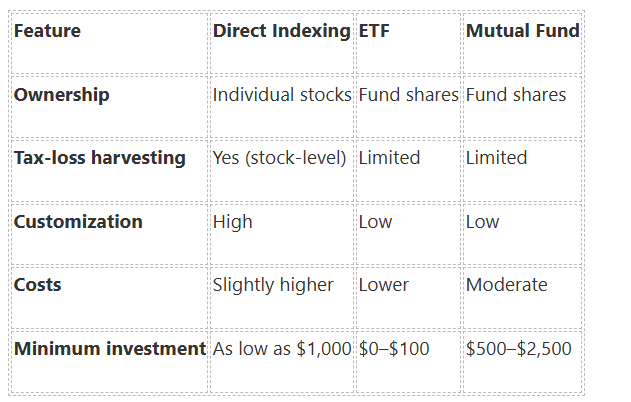
Task: Click the Customization row label
Action: 78,222
